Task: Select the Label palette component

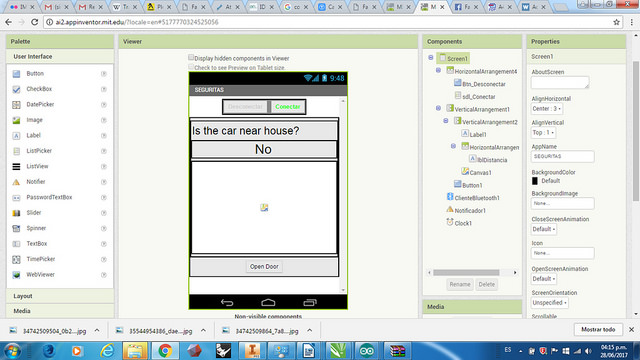Action: coord(33,136)
